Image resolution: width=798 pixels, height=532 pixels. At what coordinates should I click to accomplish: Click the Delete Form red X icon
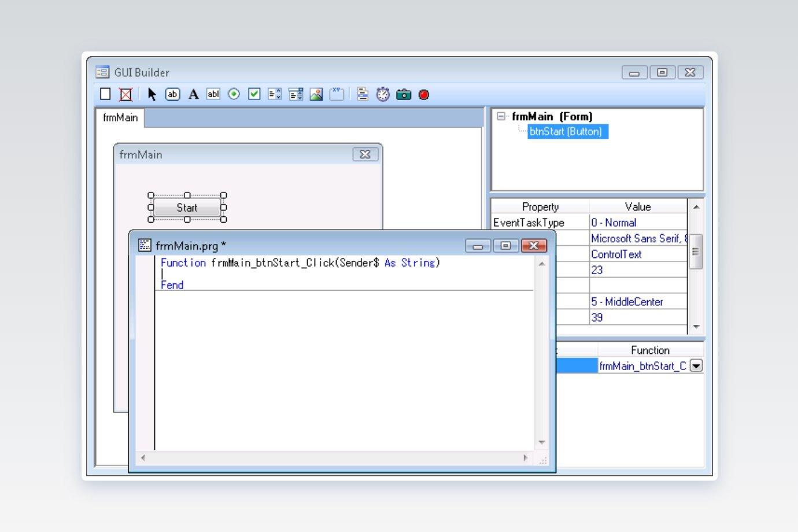[x=125, y=94]
